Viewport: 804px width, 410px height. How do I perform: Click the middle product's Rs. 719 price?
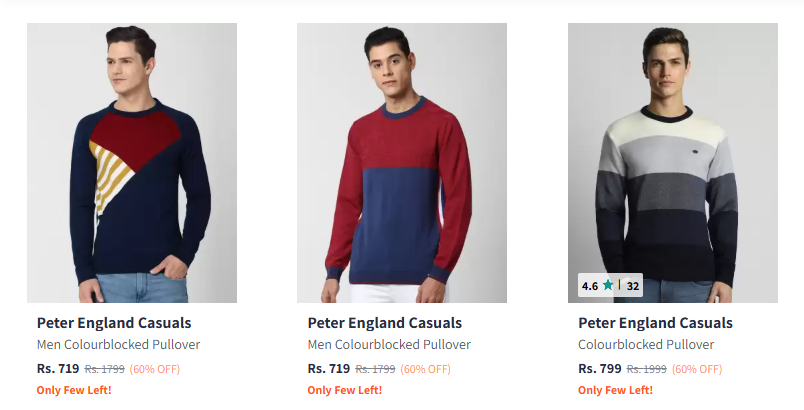point(329,368)
